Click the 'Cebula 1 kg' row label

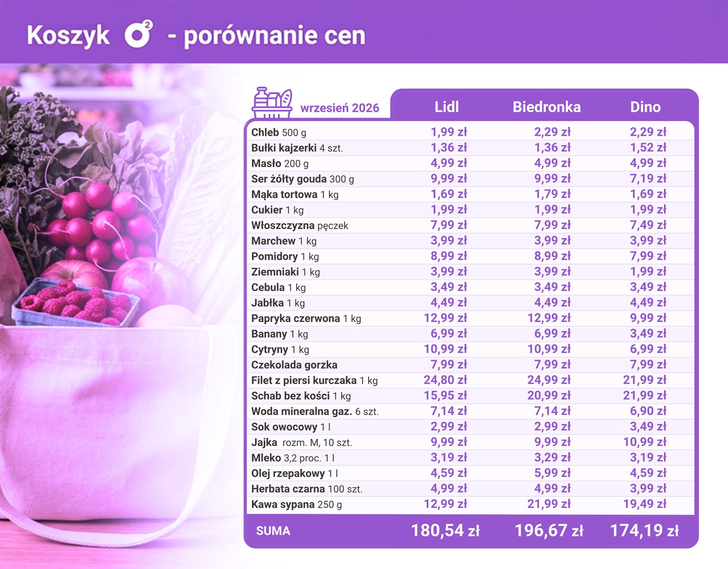click(x=278, y=287)
